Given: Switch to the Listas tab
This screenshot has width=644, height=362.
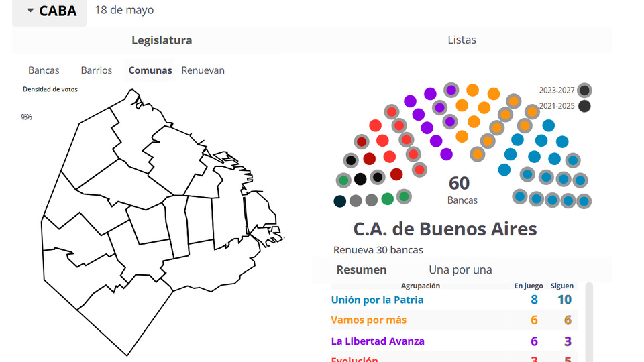Looking at the screenshot, I should coord(462,40).
